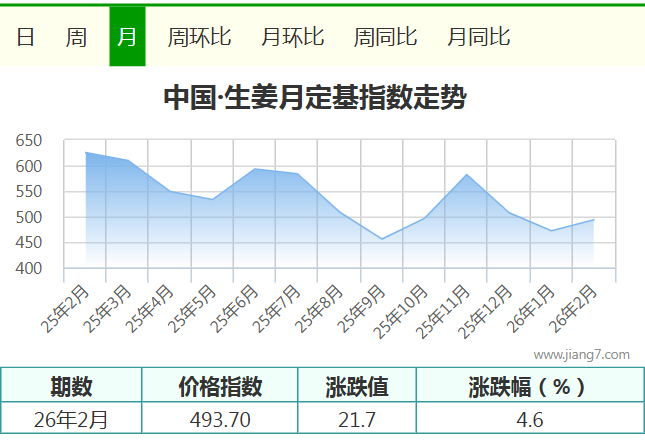This screenshot has height=440, width=645.
Task: Click the chart title 中国·生姜月定基指数走势
Action: coord(314,98)
